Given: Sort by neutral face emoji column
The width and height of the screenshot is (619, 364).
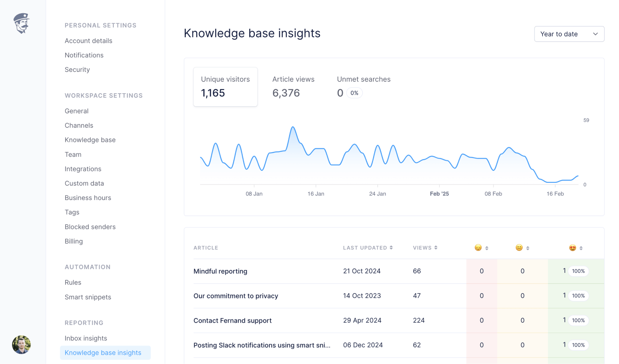Looking at the screenshot, I should point(522,248).
